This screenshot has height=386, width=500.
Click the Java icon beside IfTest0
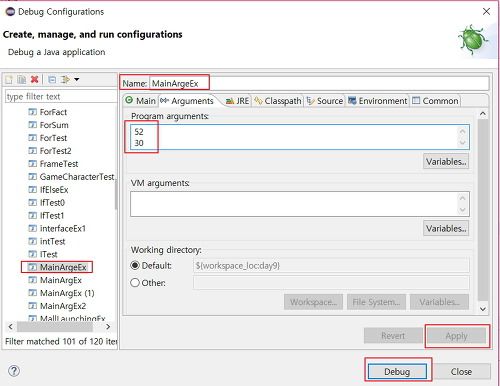click(32, 203)
